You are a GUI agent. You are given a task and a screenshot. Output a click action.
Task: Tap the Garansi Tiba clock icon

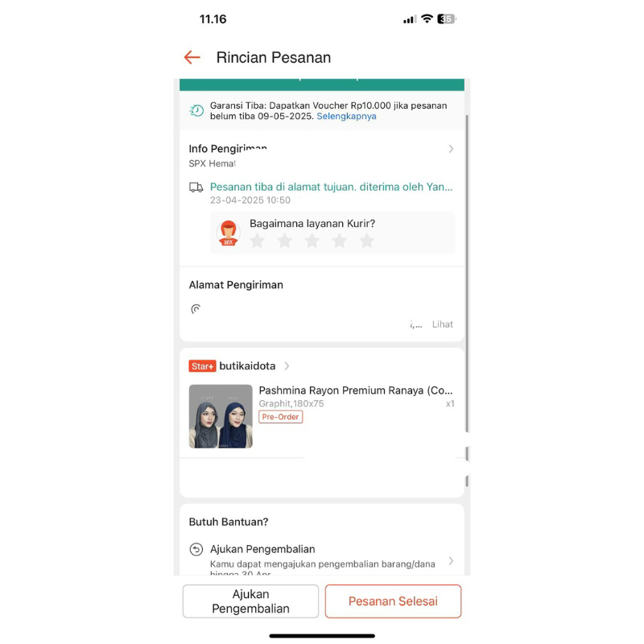click(x=196, y=110)
